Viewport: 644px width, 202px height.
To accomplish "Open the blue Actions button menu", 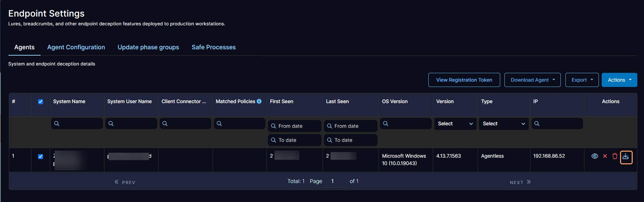I will pyautogui.click(x=619, y=80).
